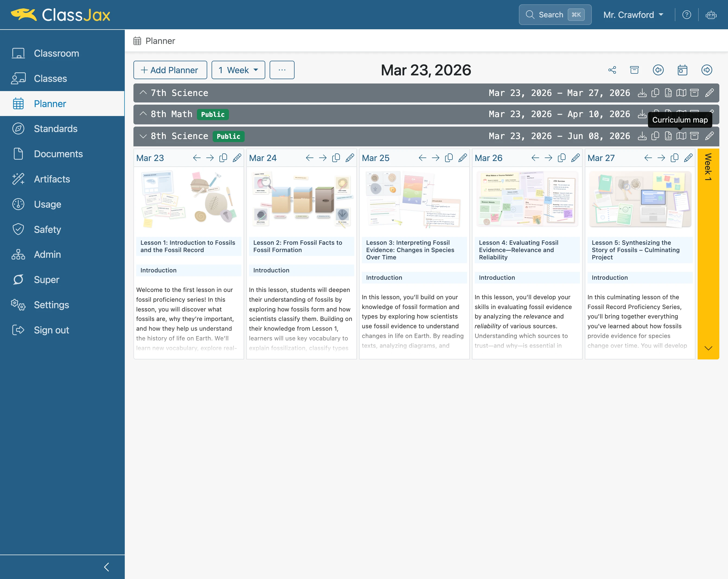Viewport: 728px width, 579px height.
Task: Open curriculum map for 7th Science planner
Action: [x=681, y=93]
